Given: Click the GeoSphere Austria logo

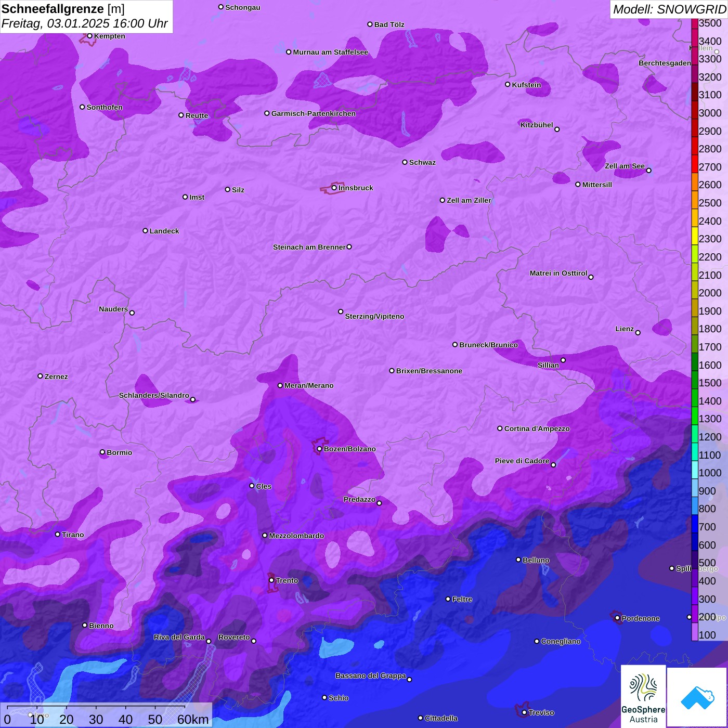Looking at the screenshot, I should 643,696.
